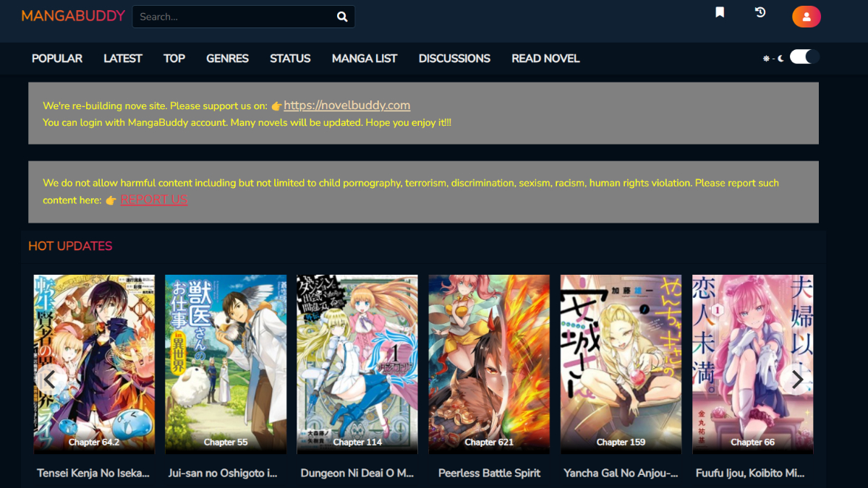The height and width of the screenshot is (488, 868).
Task: Visit the Discussions page
Action: [454, 59]
